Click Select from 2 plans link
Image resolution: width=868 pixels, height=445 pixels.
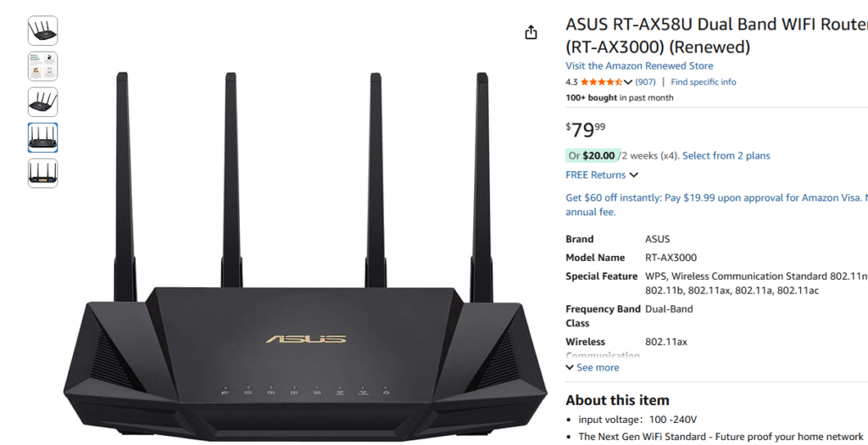click(x=726, y=156)
